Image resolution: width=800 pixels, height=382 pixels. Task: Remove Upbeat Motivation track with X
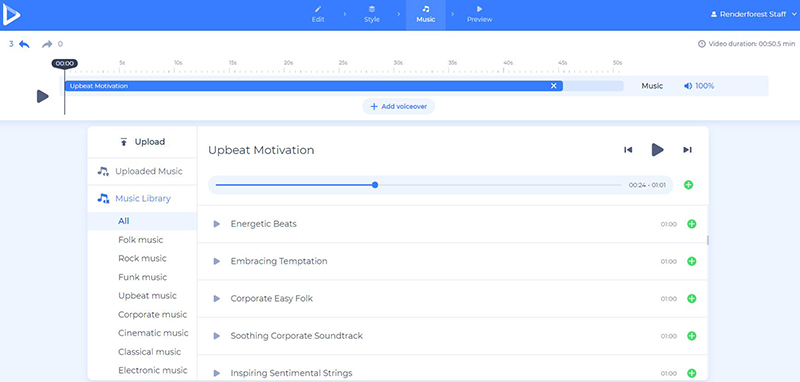click(554, 86)
